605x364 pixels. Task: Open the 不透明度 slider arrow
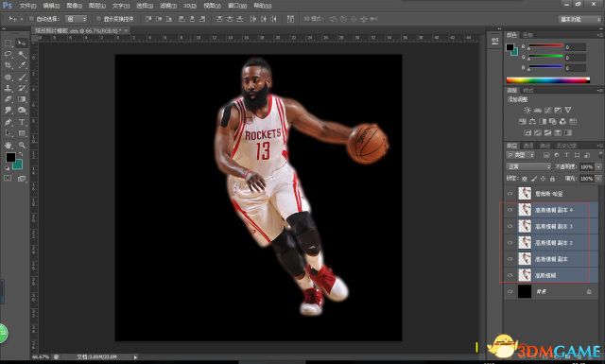point(598,166)
